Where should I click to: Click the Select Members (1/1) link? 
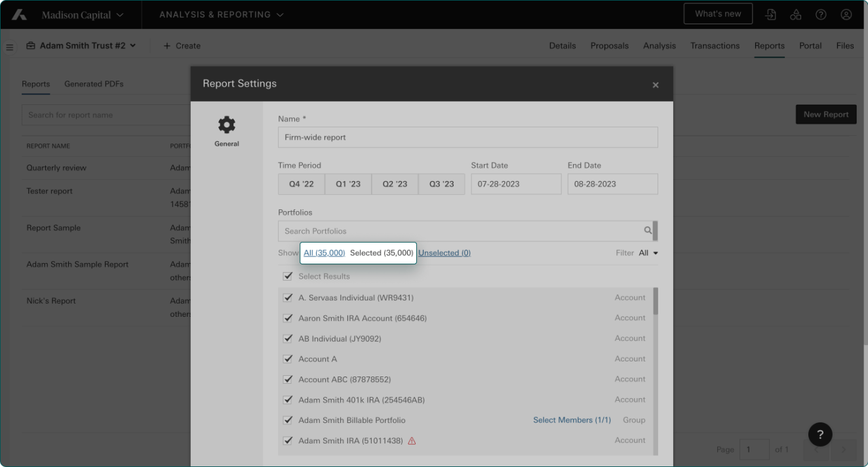coord(572,420)
